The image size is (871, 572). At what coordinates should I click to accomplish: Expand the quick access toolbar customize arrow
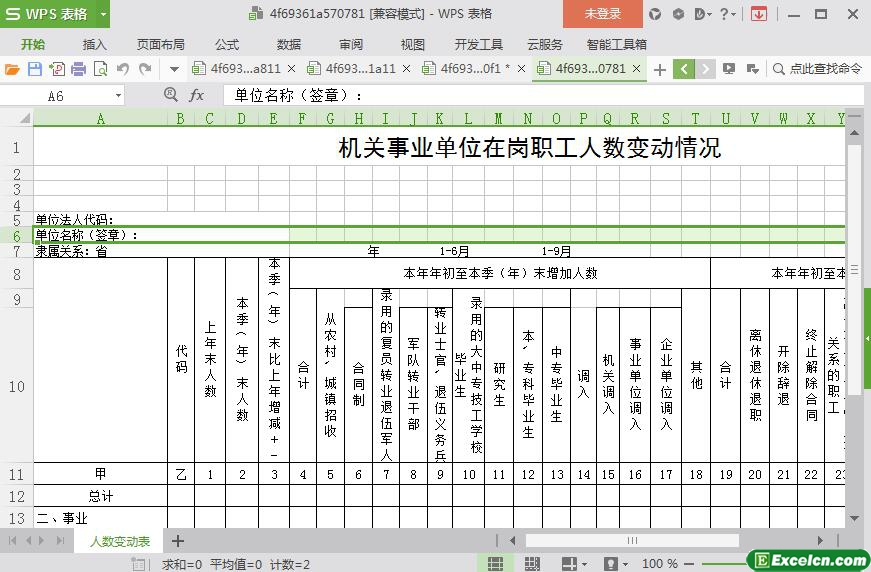click(x=174, y=69)
